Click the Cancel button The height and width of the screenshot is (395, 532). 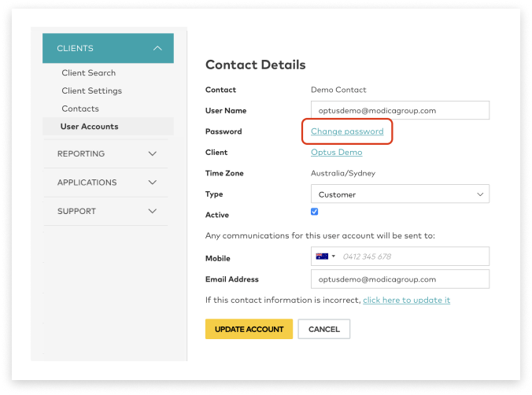point(323,329)
